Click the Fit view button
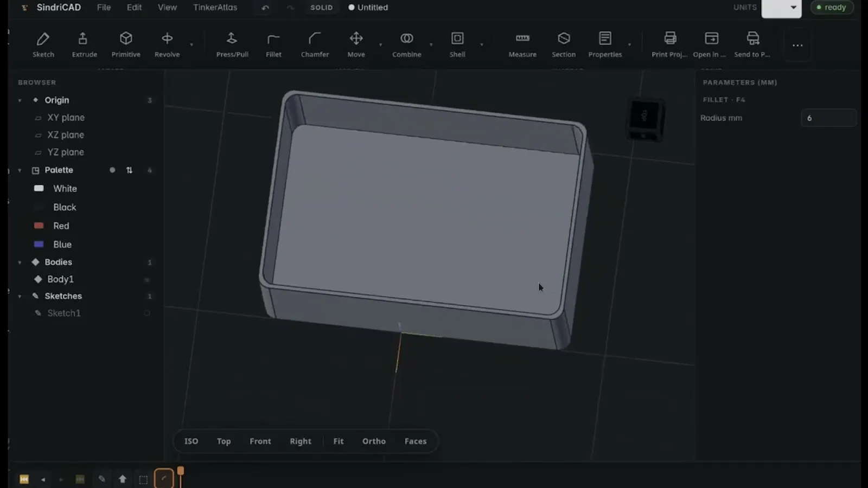 (338, 441)
